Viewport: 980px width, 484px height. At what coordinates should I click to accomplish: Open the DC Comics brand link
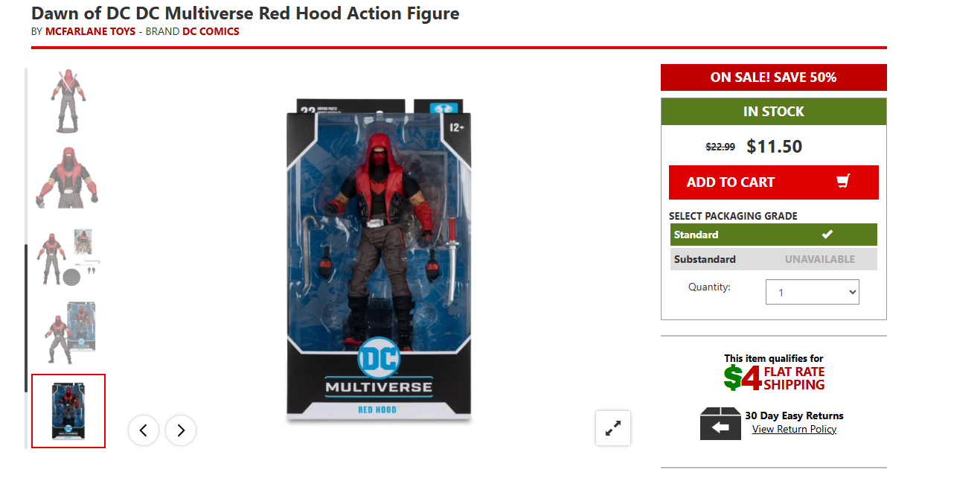[x=211, y=31]
